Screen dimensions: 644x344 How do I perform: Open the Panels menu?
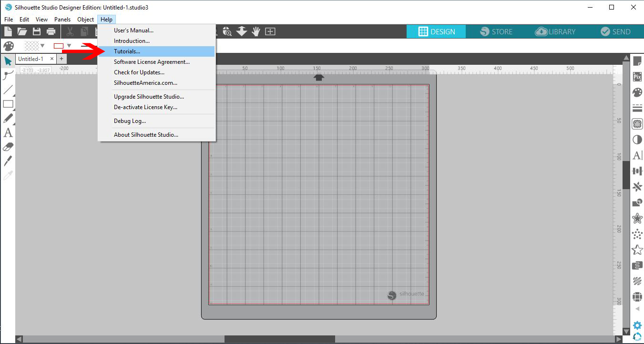62,20
